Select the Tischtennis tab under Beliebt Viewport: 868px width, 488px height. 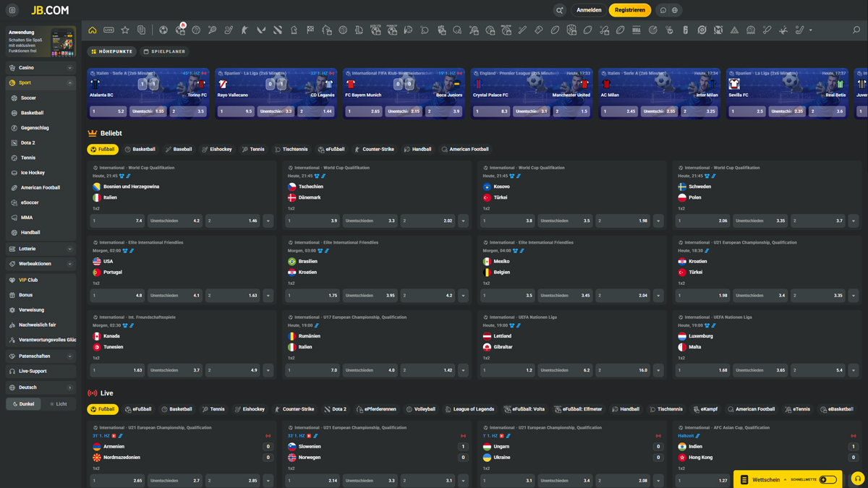291,150
